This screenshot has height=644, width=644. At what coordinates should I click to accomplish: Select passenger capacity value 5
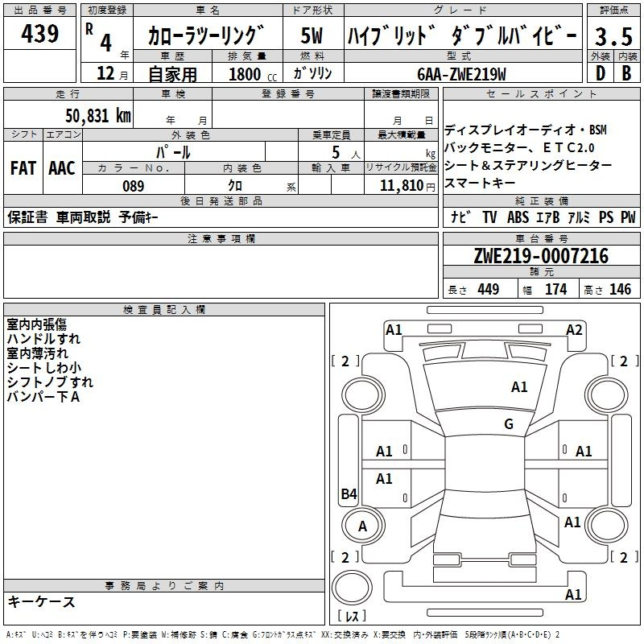point(336,152)
